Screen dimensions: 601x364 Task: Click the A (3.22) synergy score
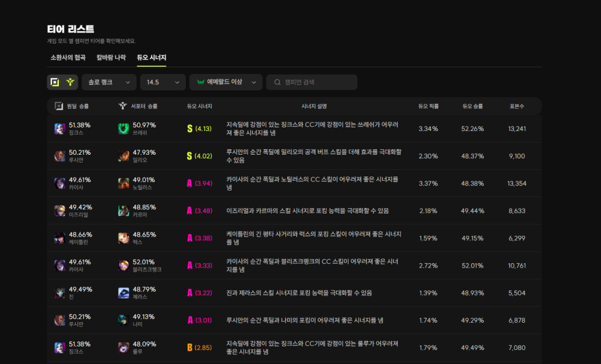click(199, 293)
